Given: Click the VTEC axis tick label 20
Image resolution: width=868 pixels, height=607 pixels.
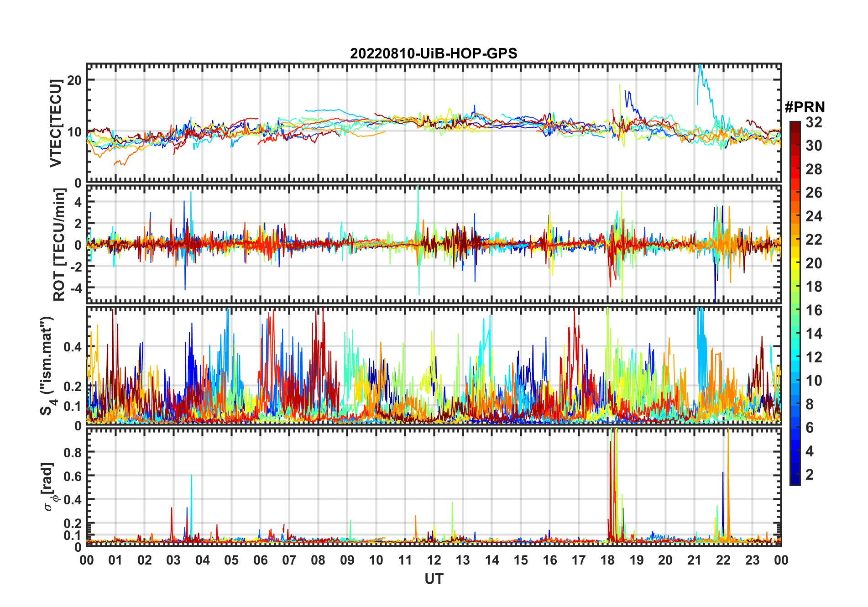Looking at the screenshot, I should [x=75, y=80].
